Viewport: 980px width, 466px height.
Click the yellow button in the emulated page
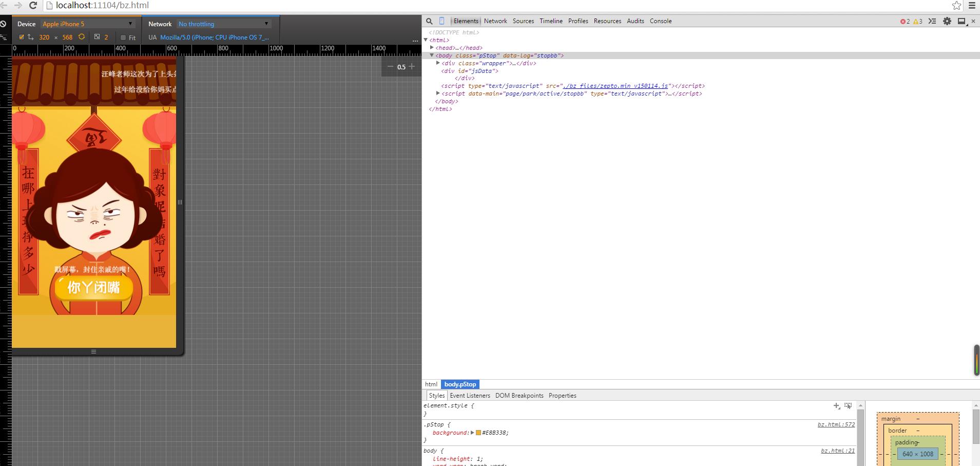pos(93,287)
